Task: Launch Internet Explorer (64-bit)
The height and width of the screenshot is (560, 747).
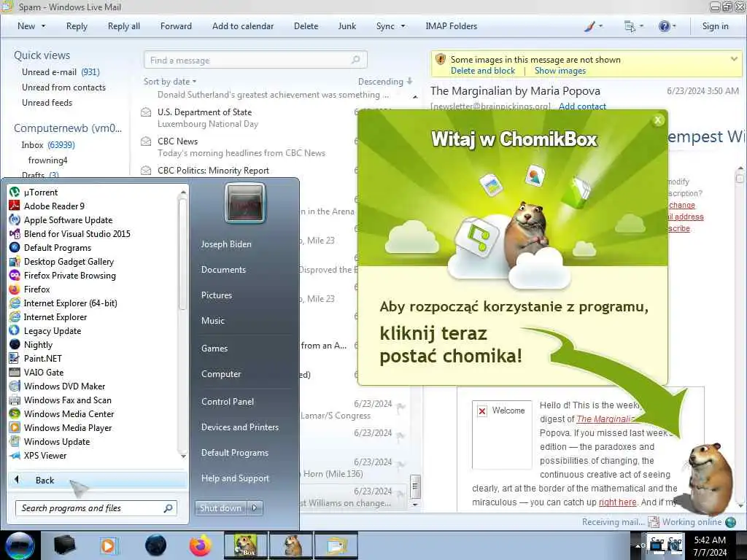Action: [70, 303]
